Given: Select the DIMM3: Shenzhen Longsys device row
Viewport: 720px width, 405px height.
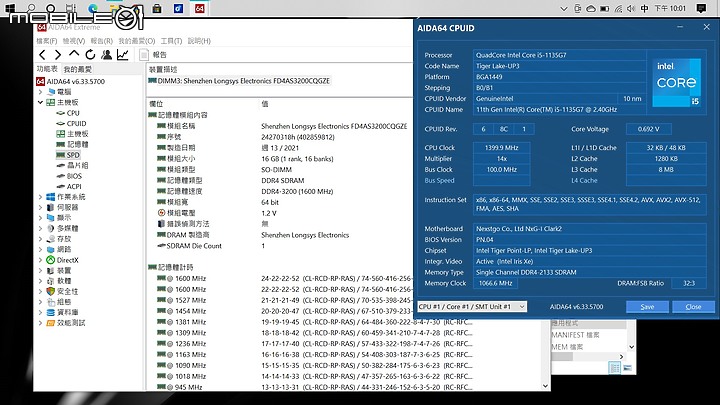Looking at the screenshot, I should 239,81.
